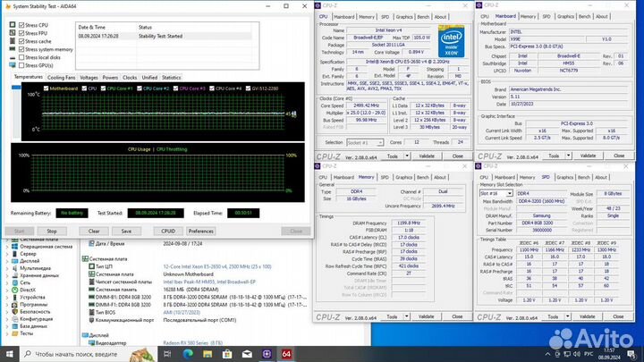This screenshot has height=362, width=644.
Task: Click the monitor icon beside Stress GPU(s)
Action: [x=13, y=65]
